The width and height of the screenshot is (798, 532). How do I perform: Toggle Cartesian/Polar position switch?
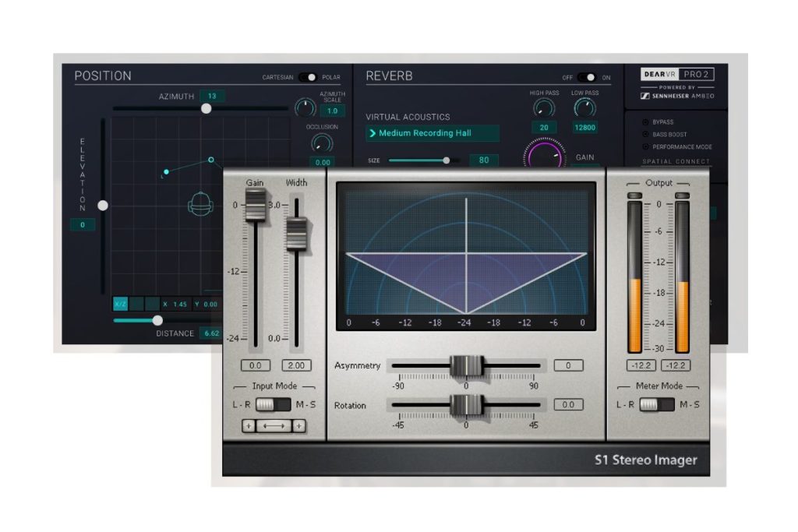click(307, 77)
